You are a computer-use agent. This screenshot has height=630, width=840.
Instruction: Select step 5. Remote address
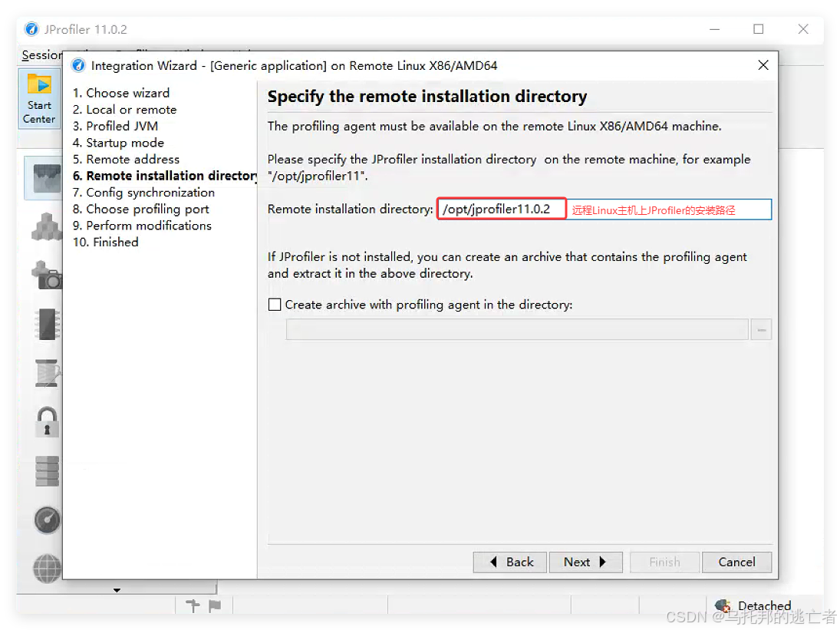pos(126,159)
